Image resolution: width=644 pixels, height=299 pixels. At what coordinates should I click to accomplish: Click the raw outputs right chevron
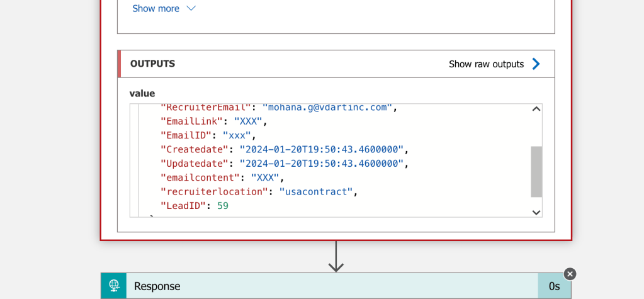click(x=536, y=64)
